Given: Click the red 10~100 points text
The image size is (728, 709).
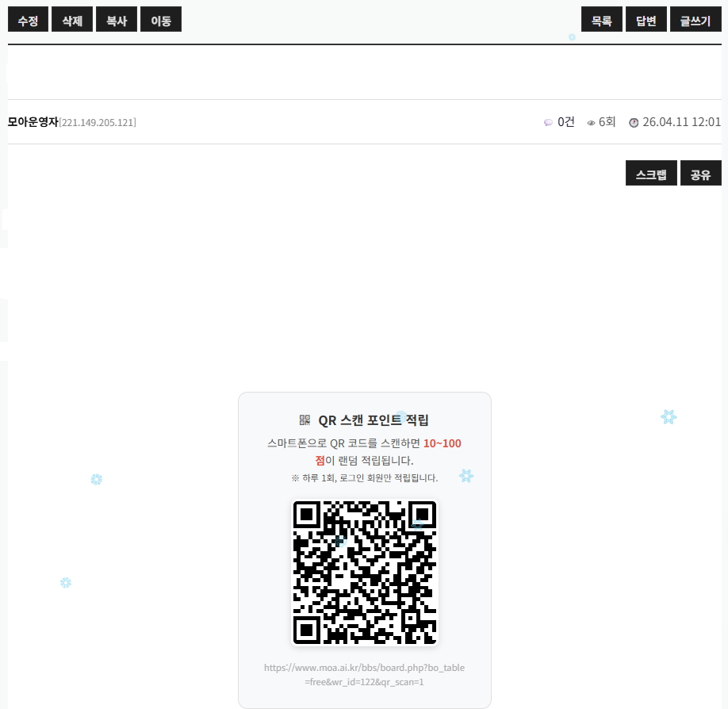Looking at the screenshot, I should coord(442,443).
